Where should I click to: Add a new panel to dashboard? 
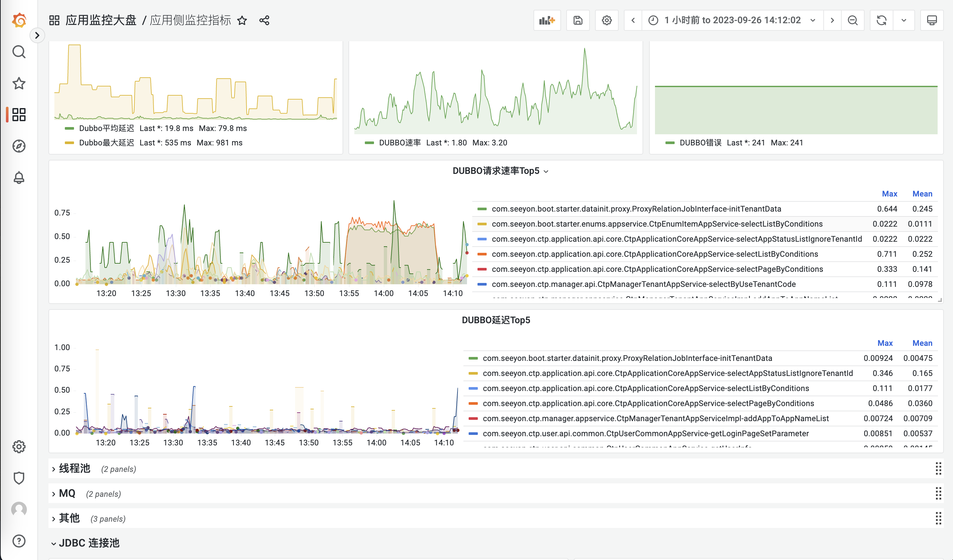click(547, 20)
